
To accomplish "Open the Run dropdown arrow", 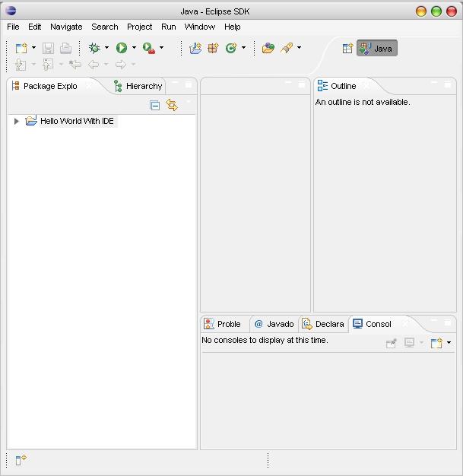I will [134, 47].
